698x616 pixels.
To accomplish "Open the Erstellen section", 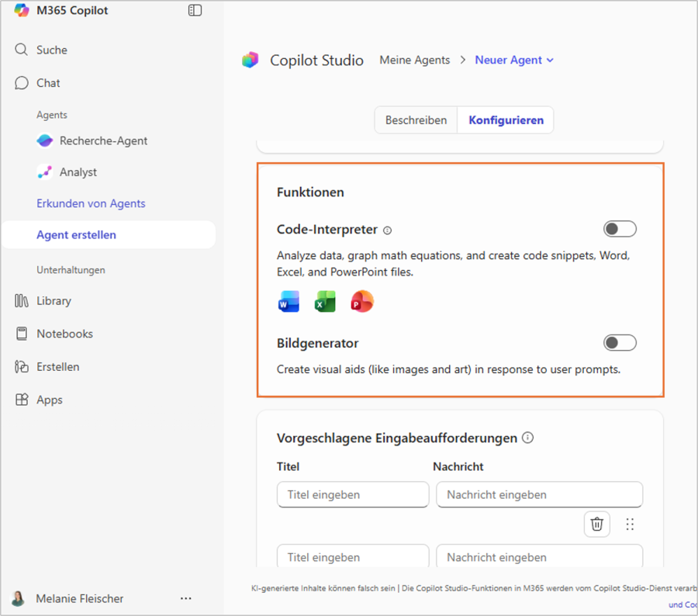I will point(59,366).
